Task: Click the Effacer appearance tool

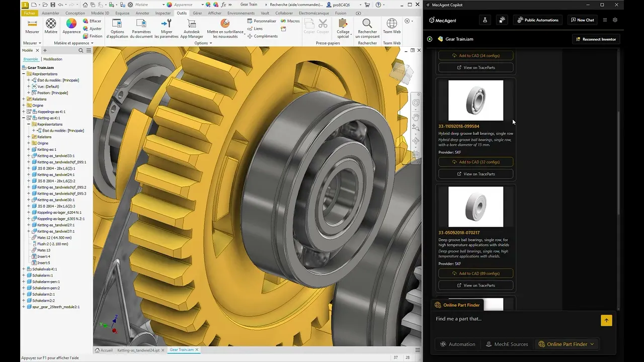Action: tap(92, 21)
